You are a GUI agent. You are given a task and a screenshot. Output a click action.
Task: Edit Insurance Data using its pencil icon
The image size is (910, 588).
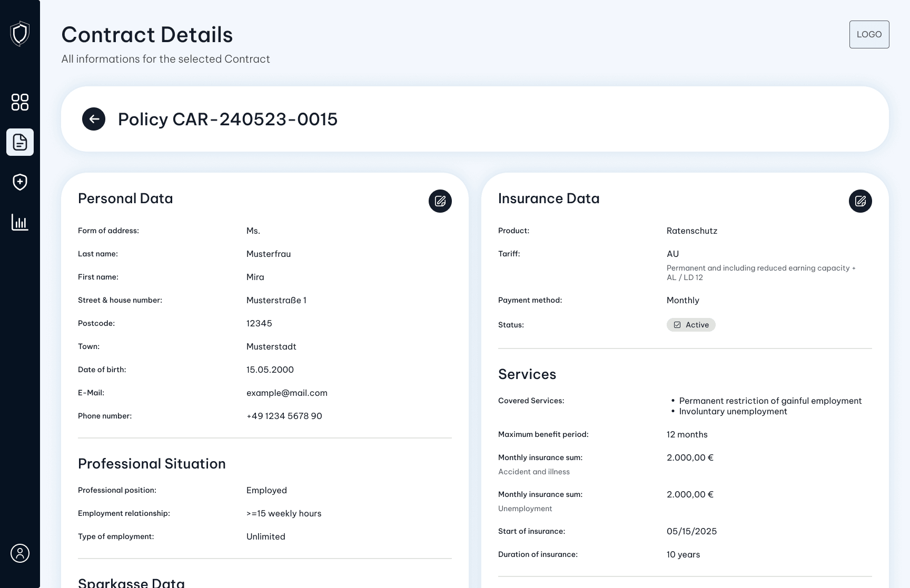[860, 201]
